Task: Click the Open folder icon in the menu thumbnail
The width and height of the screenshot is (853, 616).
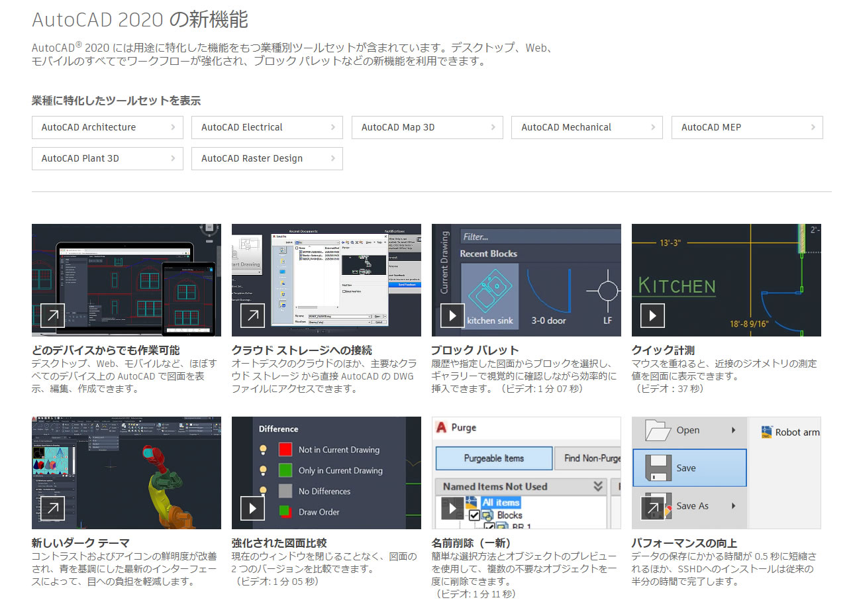Action: tap(659, 431)
